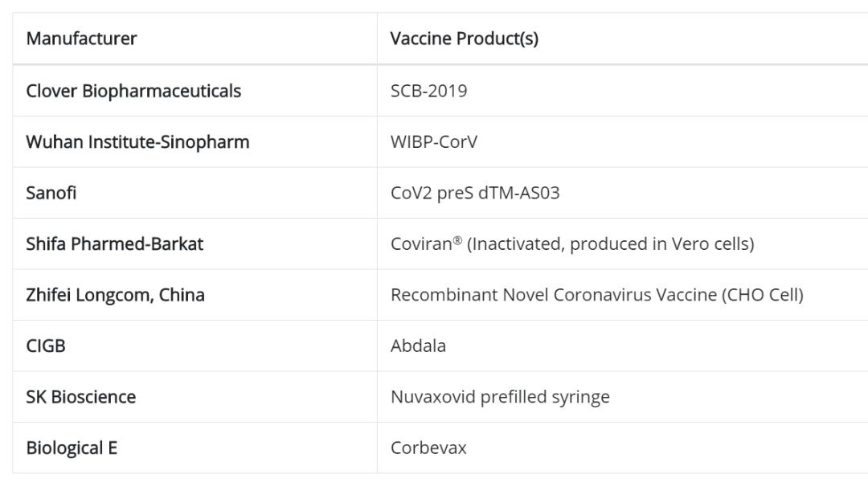Viewport: 868px width, 499px height.
Task: Click the Abdala vaccine cell
Action: [418, 346]
